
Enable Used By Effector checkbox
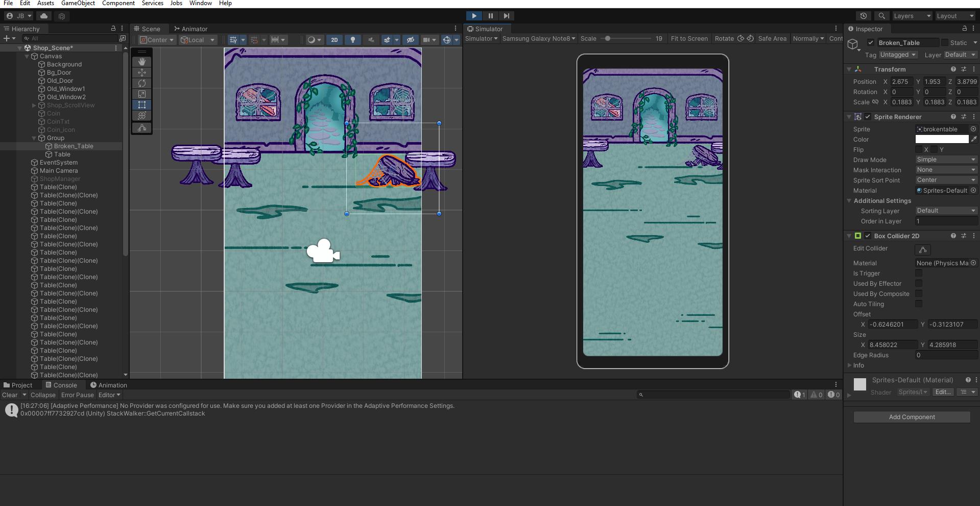click(919, 283)
